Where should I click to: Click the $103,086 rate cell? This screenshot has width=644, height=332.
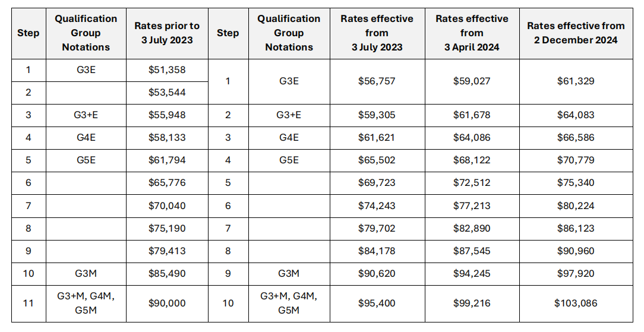(576, 303)
